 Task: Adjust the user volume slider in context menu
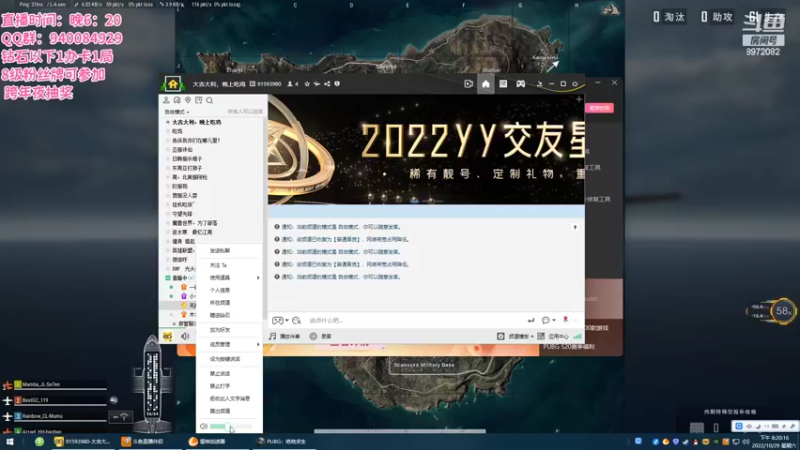231,427
